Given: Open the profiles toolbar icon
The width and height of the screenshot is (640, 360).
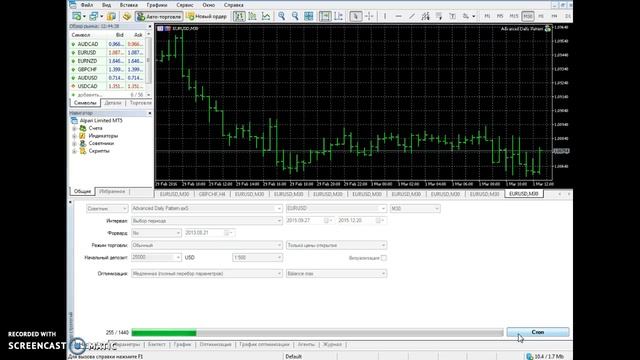Looking at the screenshot, I should point(94,16).
